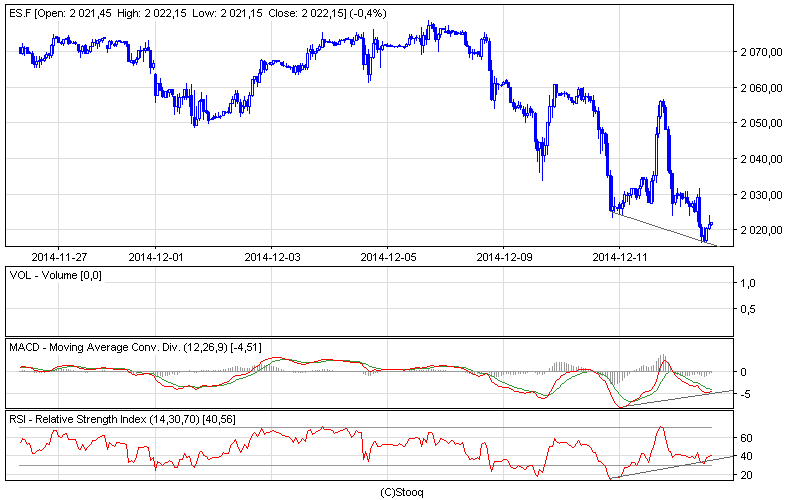Screen dimensions: 800x500
Task: Click the 2014-11-27 date label
Action: coord(59,257)
